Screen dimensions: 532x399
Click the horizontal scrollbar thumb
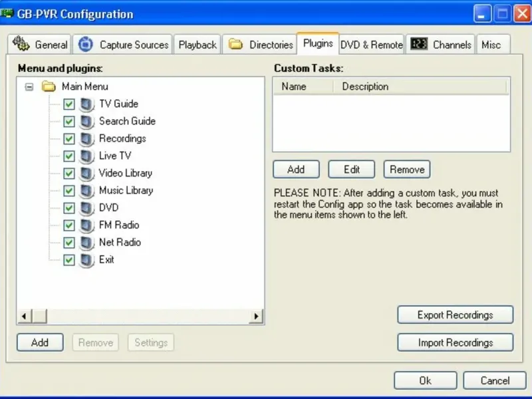(x=39, y=317)
